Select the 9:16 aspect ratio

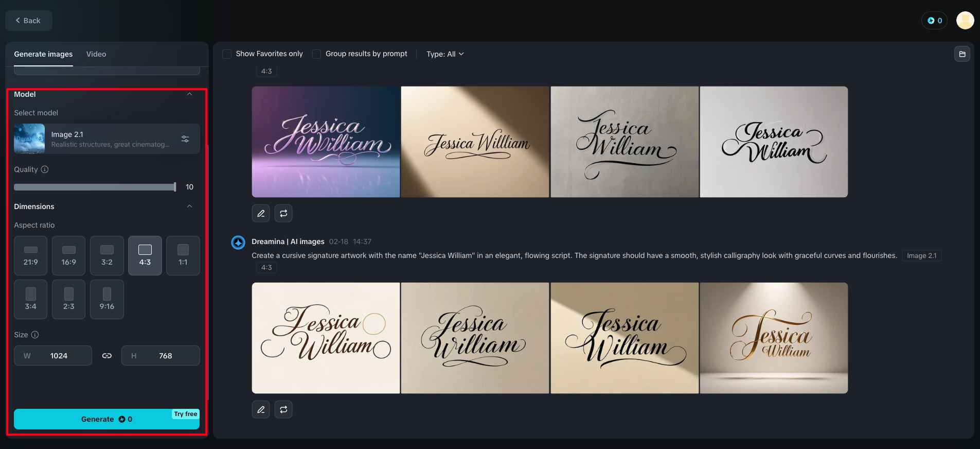[x=107, y=299]
